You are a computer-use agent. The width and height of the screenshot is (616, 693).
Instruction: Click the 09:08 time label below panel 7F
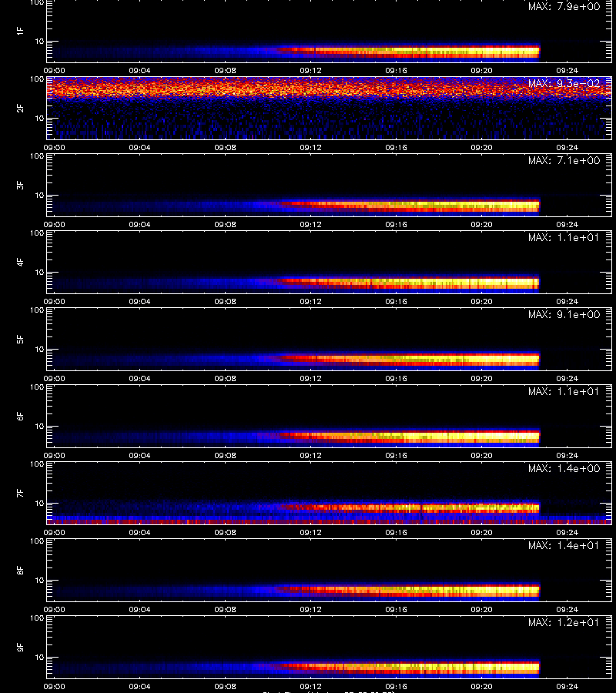click(x=225, y=532)
